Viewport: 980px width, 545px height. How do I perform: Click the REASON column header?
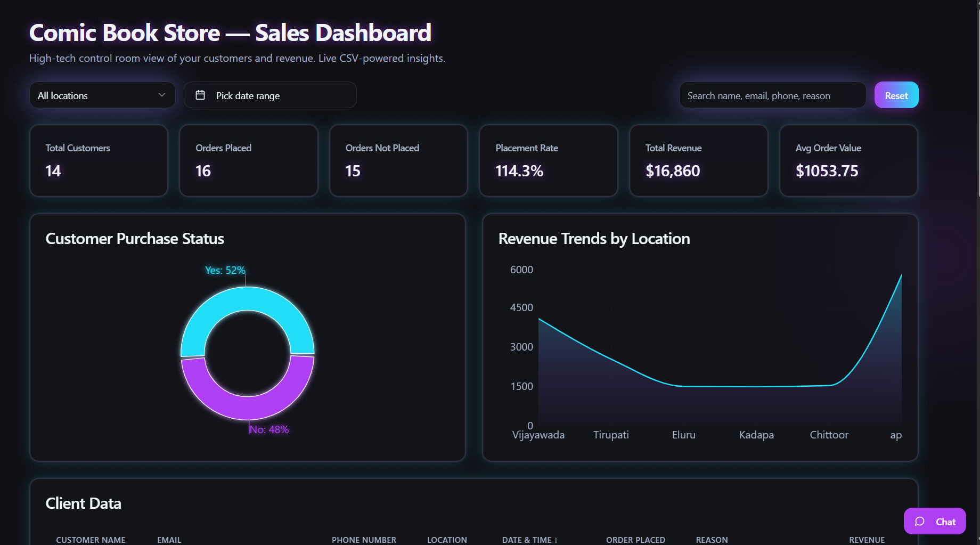pos(711,539)
